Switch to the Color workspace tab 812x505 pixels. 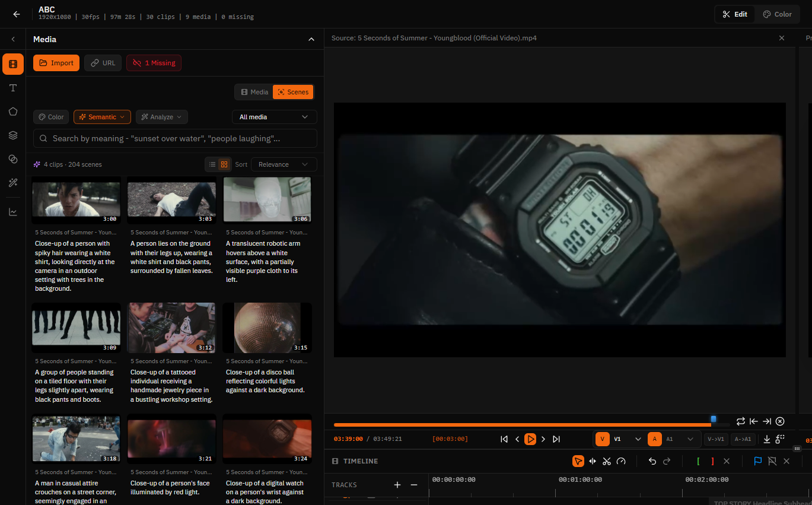777,14
